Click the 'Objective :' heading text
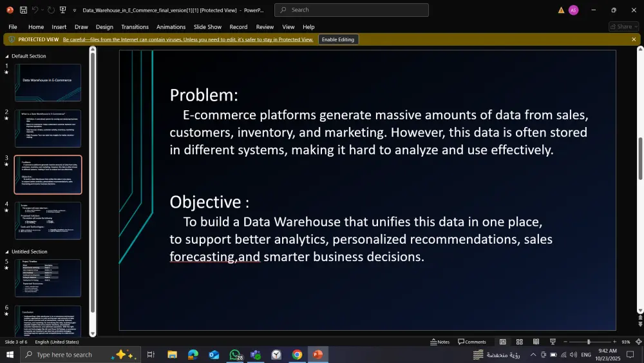The width and height of the screenshot is (644, 363). point(209,202)
